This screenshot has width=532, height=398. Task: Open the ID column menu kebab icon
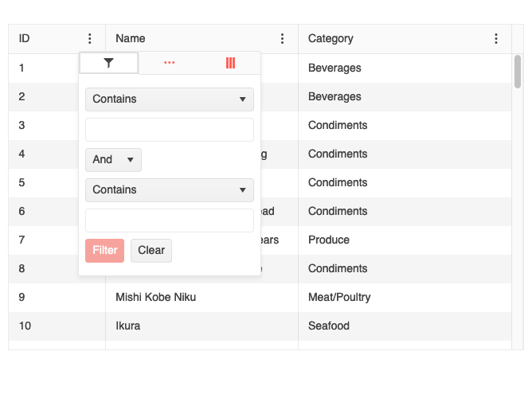pos(89,39)
